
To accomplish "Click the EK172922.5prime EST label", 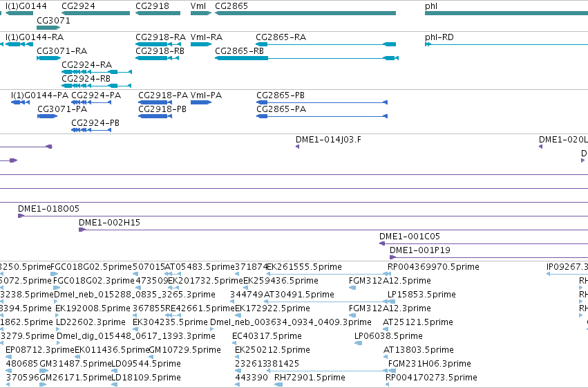I will click(x=273, y=308).
